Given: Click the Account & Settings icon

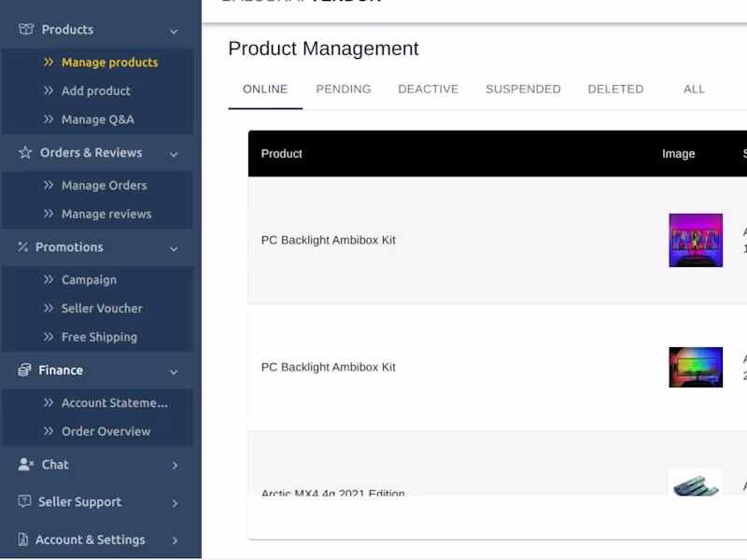Looking at the screenshot, I should [23, 539].
